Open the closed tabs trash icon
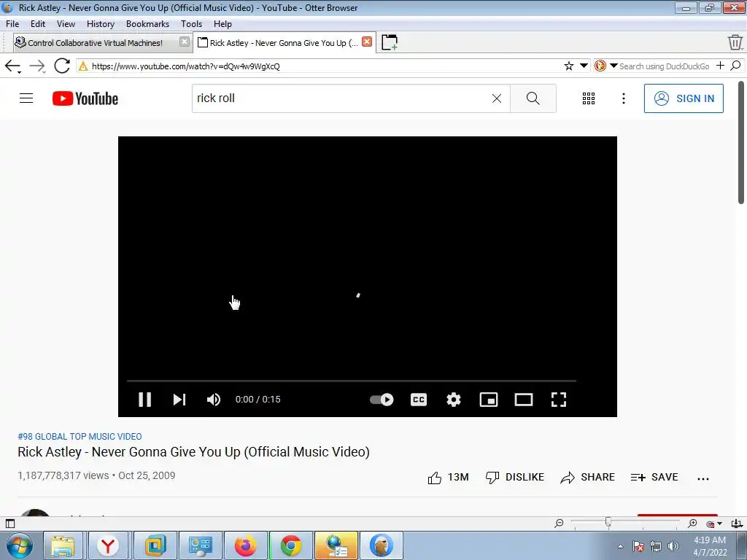The image size is (747, 560). click(735, 42)
